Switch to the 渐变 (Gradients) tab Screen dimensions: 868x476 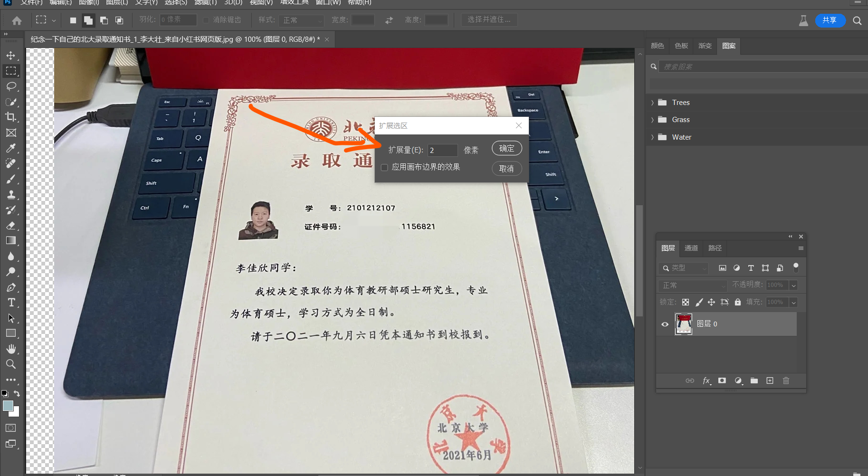coord(705,46)
